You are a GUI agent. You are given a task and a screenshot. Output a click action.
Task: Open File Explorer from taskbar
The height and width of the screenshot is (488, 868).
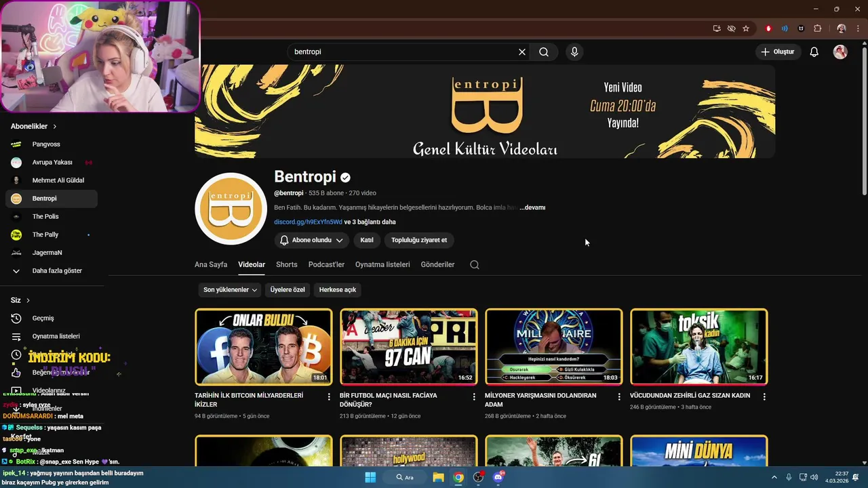[x=438, y=477]
